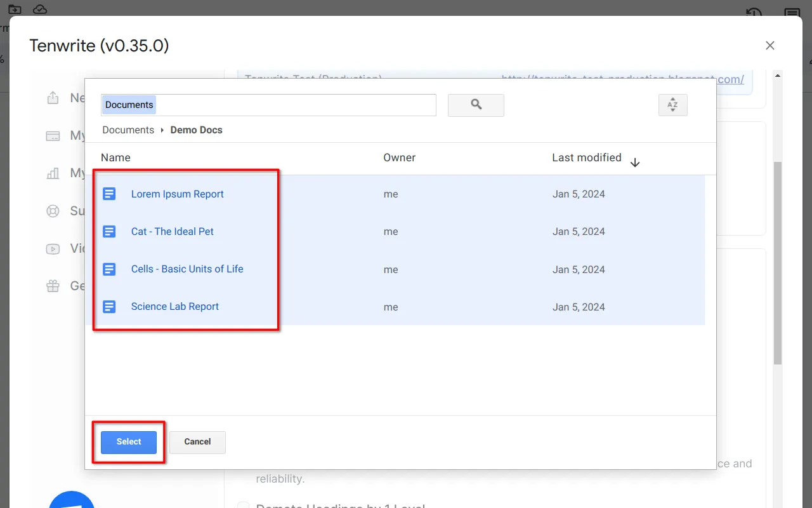Open Cells - Basic Units of Life file
The height and width of the screenshot is (508, 812).
point(187,269)
